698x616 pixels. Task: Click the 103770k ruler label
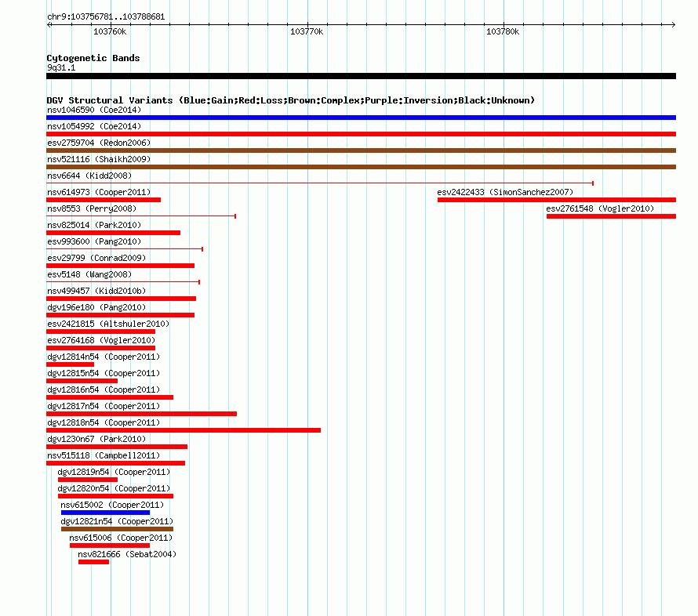coord(307,31)
